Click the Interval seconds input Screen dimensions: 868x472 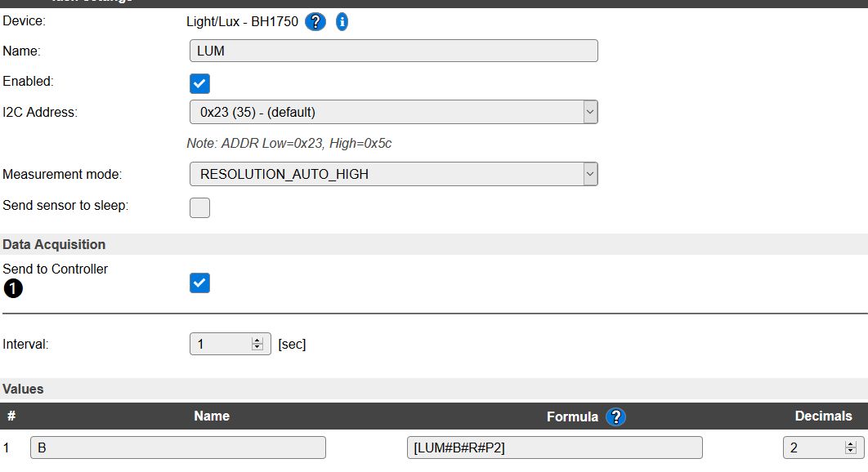click(x=230, y=344)
